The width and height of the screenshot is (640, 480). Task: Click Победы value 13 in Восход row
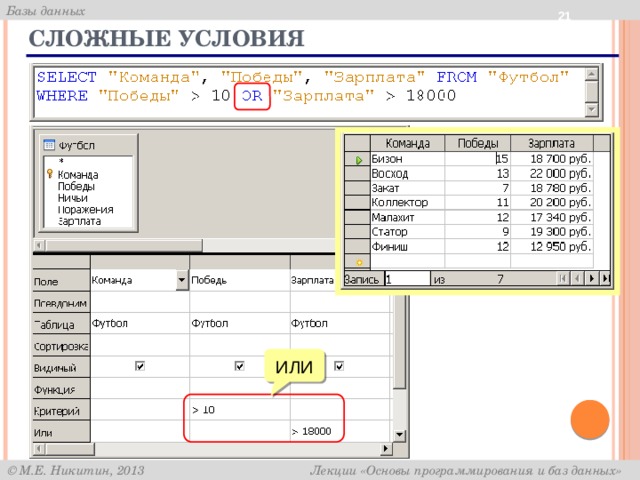478,173
